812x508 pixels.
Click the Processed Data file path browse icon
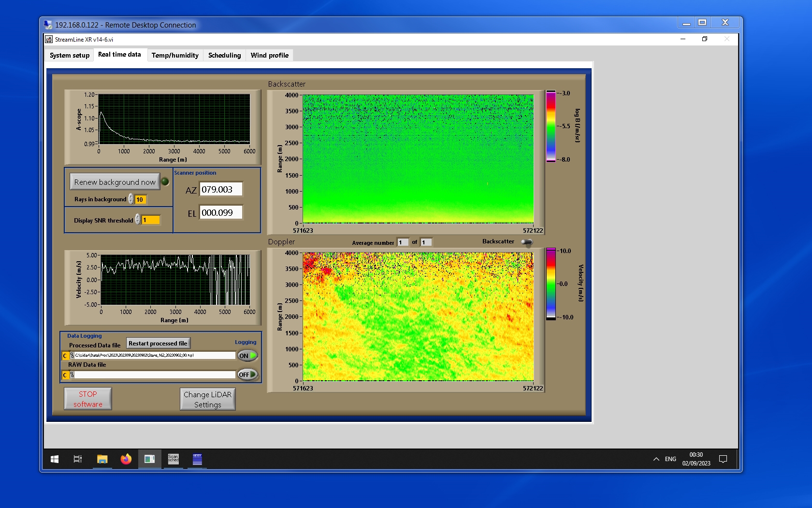tap(72, 356)
